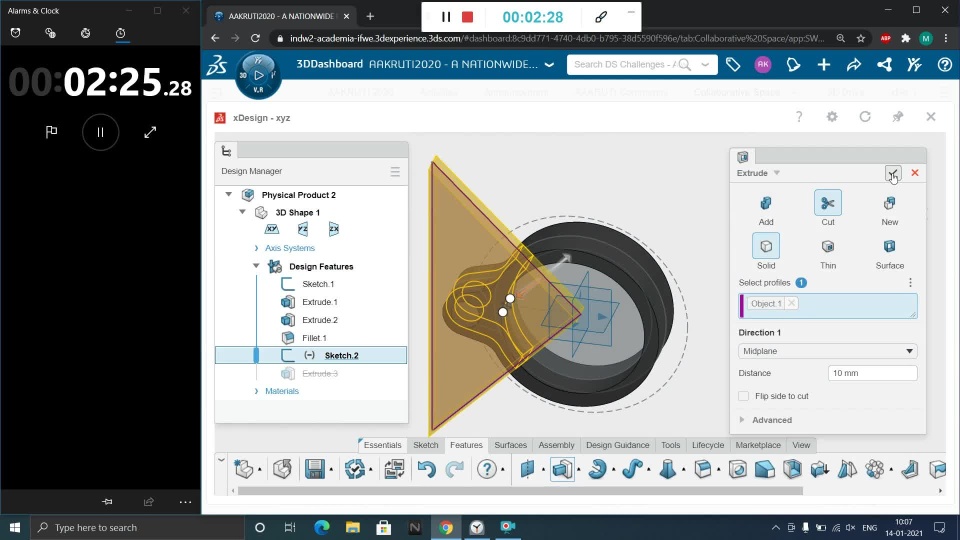Screen dimensions: 960x540
Task: Expand the Axis Systems node
Action: coord(257,248)
